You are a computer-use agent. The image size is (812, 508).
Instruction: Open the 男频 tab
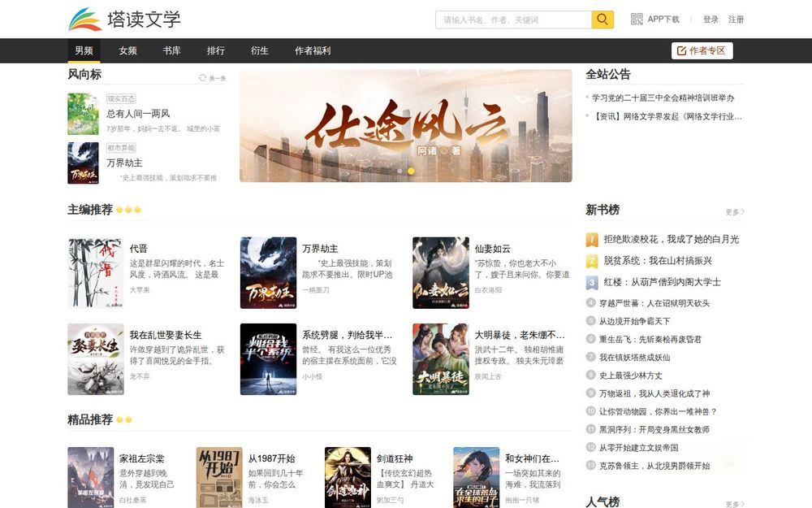[84, 50]
